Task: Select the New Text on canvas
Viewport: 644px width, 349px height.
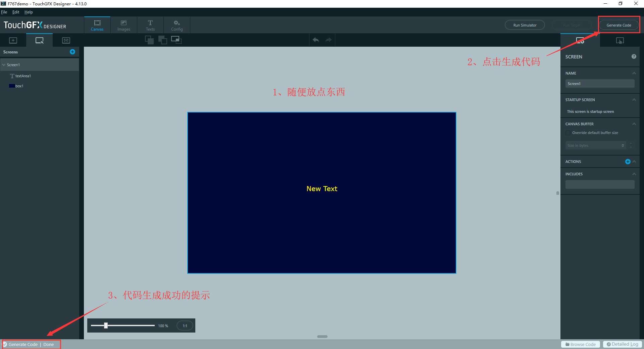Action: click(x=322, y=189)
